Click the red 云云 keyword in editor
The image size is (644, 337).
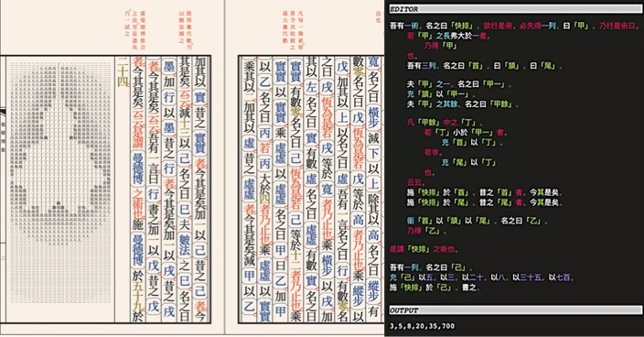click(415, 182)
